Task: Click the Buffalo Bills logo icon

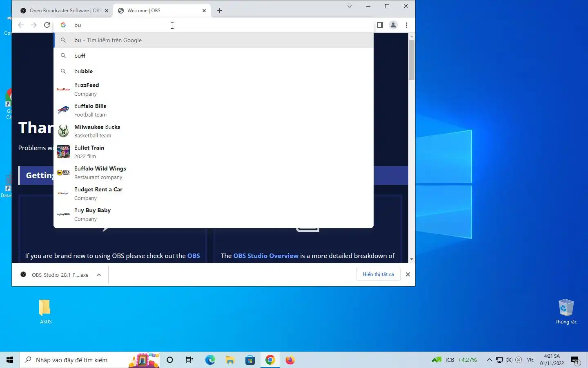Action: click(x=63, y=110)
